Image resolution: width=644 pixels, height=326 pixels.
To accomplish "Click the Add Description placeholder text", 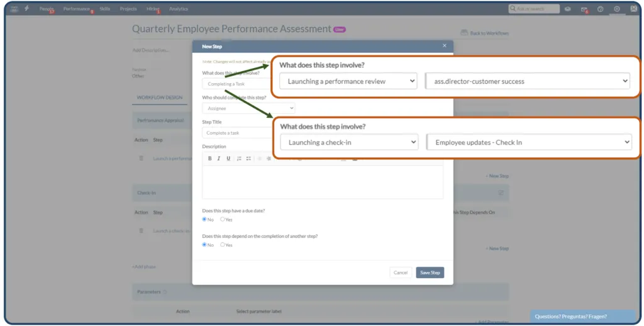I will [x=150, y=50].
